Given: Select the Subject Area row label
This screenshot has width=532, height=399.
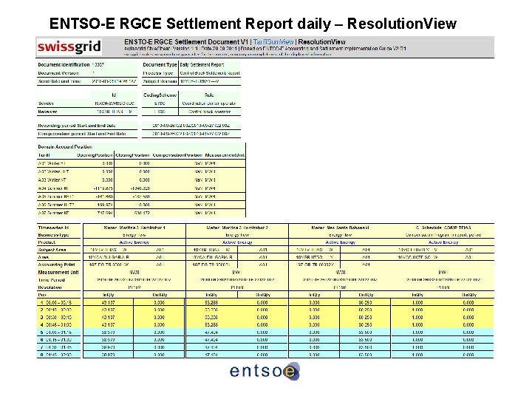Looking at the screenshot, I should tap(52, 250).
